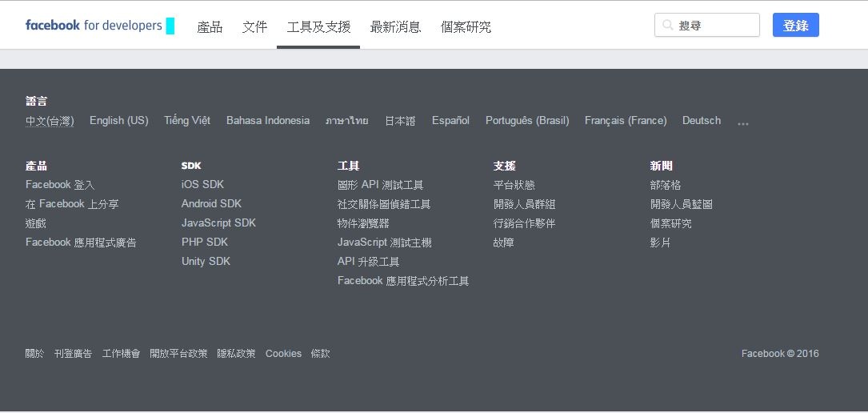The width and height of the screenshot is (868, 413).
Task: Open Facebook 應用程式分析工具 link
Action: [403, 281]
